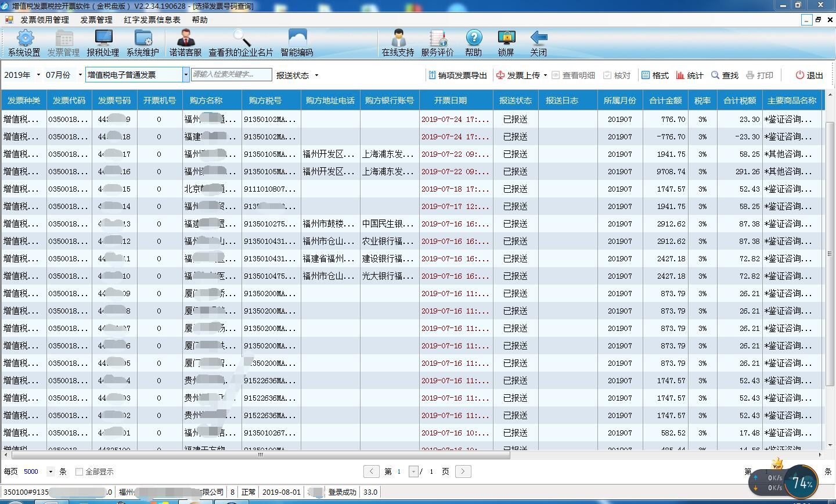Expand the 2019年 year dropdown
The height and width of the screenshot is (504, 836).
pyautogui.click(x=38, y=75)
